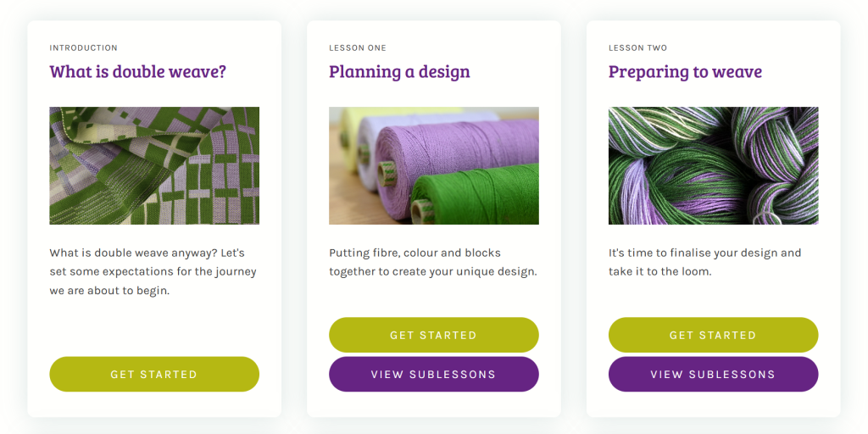Click the woven green fabric thumbnail
The image size is (868, 434).
pos(154,165)
